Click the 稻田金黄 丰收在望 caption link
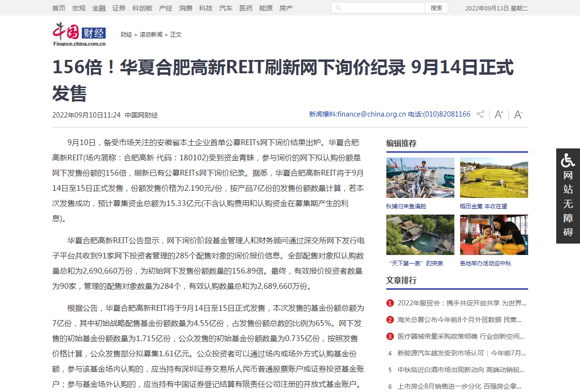Viewport: 580px width, 392px height. click(483, 206)
